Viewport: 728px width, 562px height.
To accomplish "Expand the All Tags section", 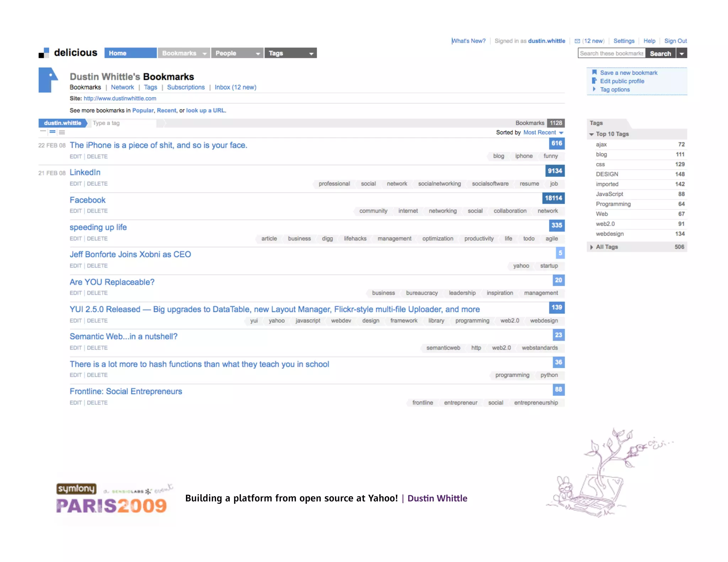I will [591, 247].
